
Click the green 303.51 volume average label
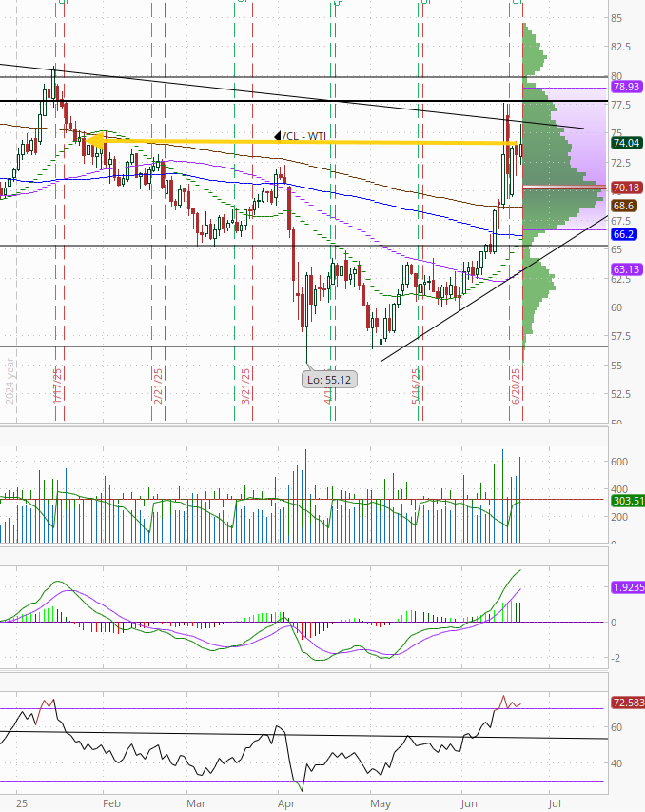(628, 501)
